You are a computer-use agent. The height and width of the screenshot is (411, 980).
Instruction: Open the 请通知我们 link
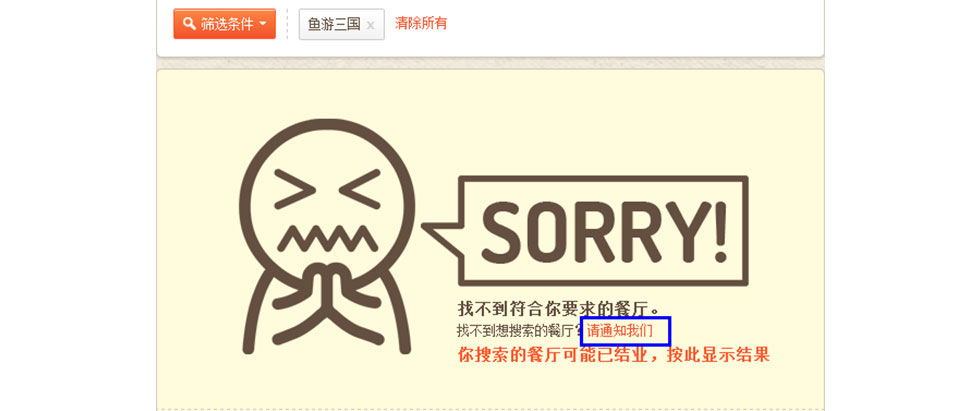pos(620,331)
